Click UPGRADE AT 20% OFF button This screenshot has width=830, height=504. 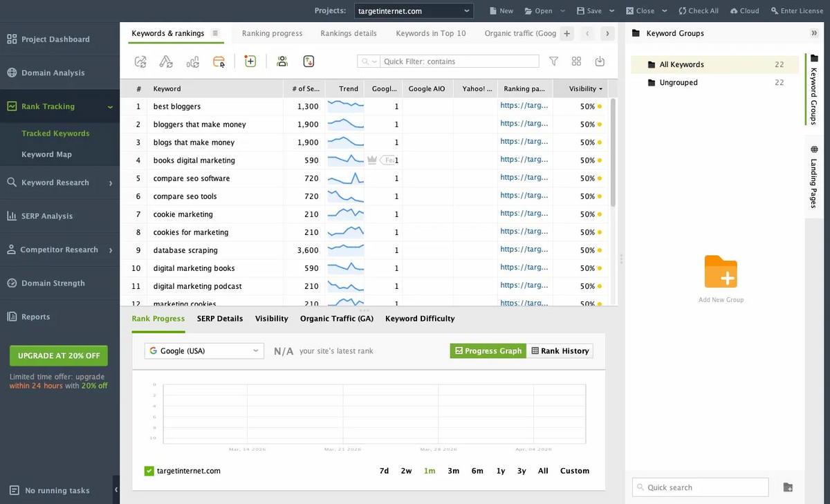tap(59, 355)
